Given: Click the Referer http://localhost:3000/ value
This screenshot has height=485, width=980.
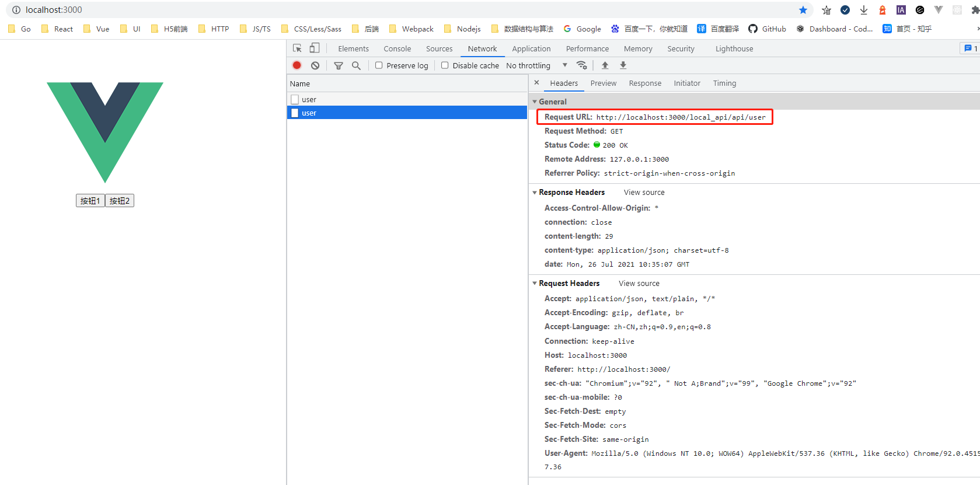Looking at the screenshot, I should click(x=624, y=369).
